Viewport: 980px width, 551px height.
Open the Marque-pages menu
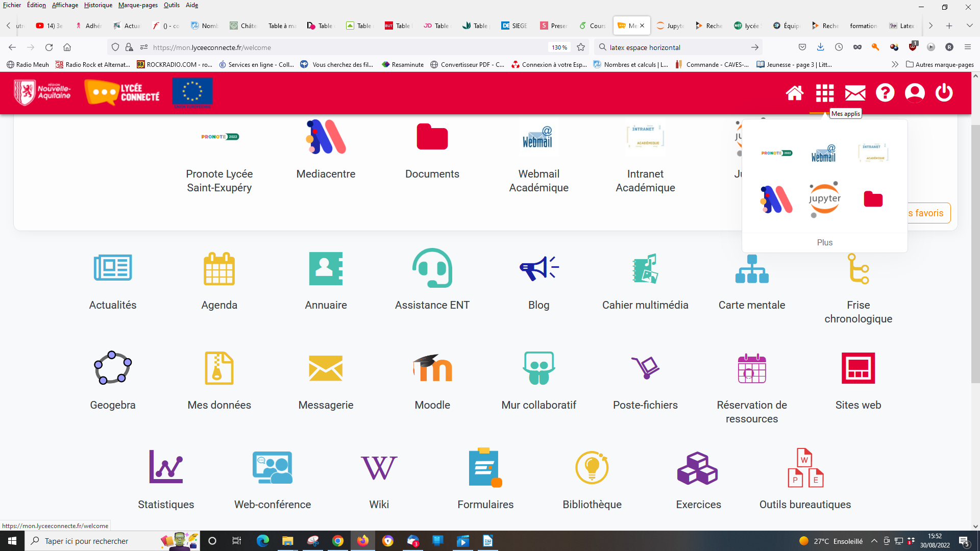tap(138, 5)
